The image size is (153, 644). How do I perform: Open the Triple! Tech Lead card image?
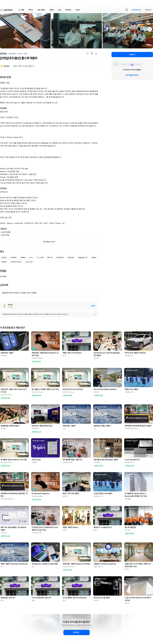[45, 448]
